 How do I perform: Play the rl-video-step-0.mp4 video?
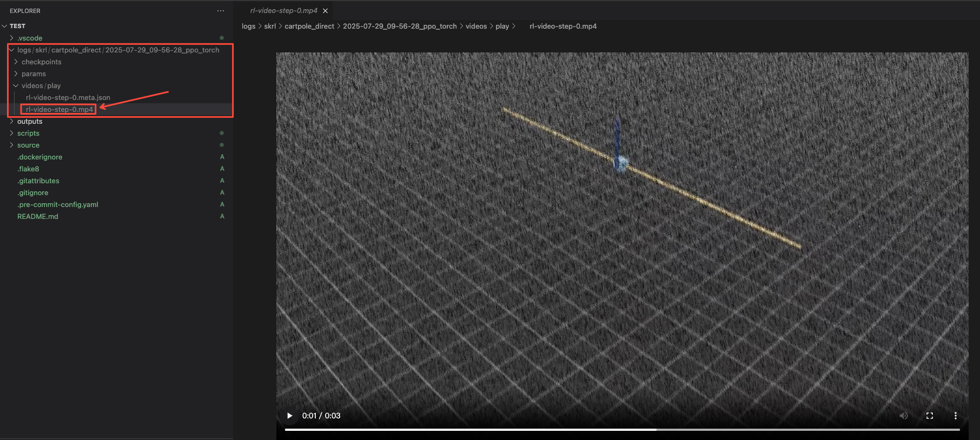pos(290,416)
